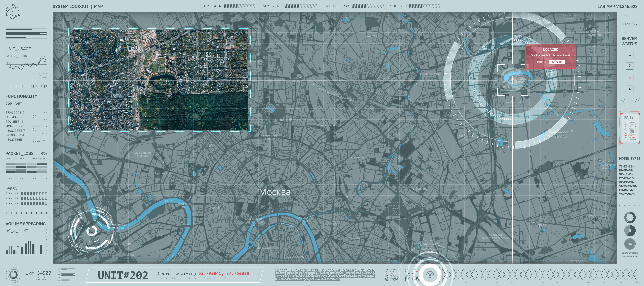This screenshot has width=644, height=286.
Task: Click the Батарея2 charge bar
Action: point(34,198)
